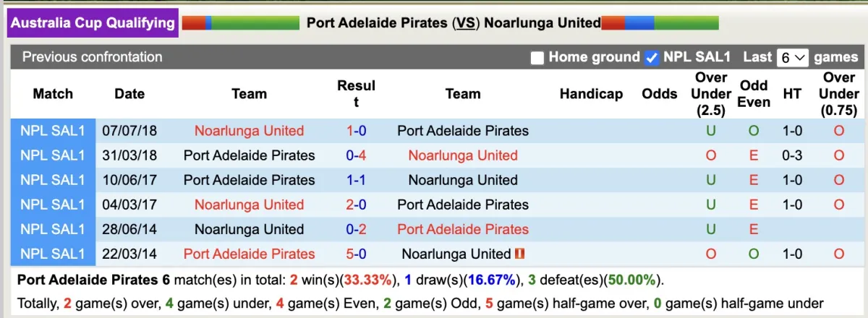Click the left team form color bar
The image size is (868, 318).
click(x=240, y=23)
